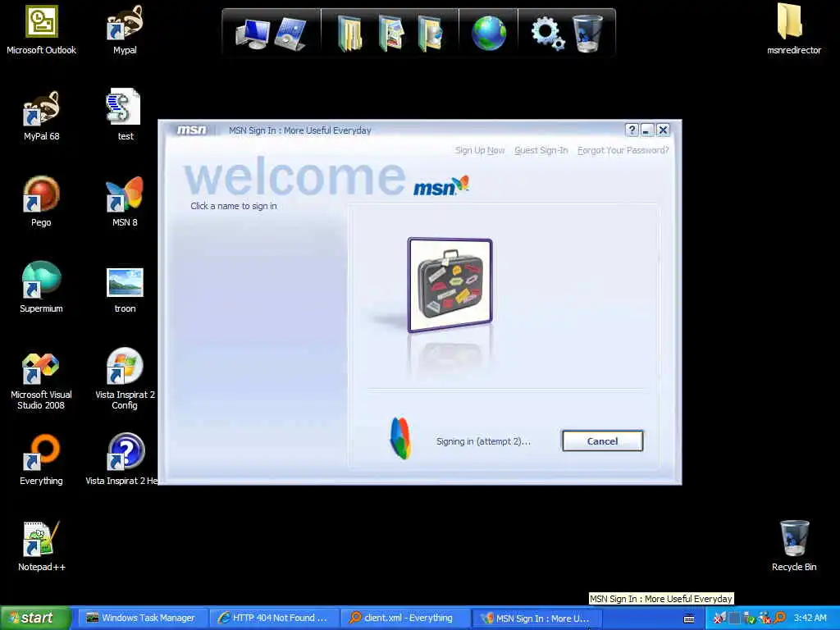Open the Mypal desktop shortcut
Screen dimensions: 840x630
tap(125, 30)
